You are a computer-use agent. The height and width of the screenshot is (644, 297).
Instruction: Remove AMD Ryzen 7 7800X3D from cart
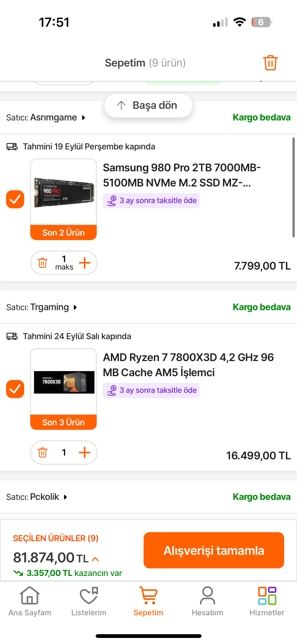coord(43,453)
